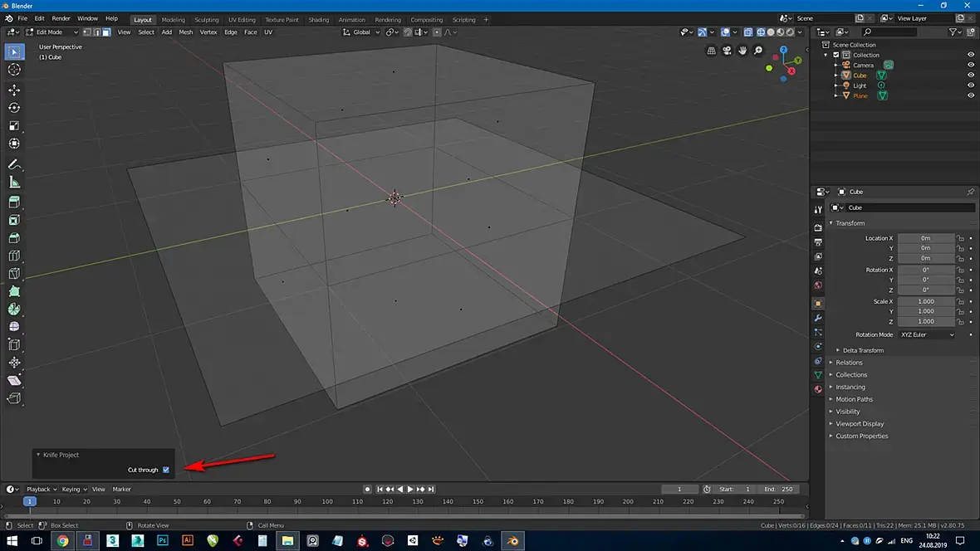980x551 pixels.
Task: Click the Location X value field
Action: [x=925, y=238]
